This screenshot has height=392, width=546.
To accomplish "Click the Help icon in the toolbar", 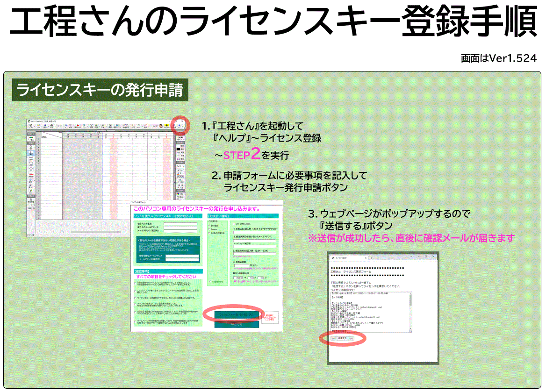I will click(x=179, y=126).
